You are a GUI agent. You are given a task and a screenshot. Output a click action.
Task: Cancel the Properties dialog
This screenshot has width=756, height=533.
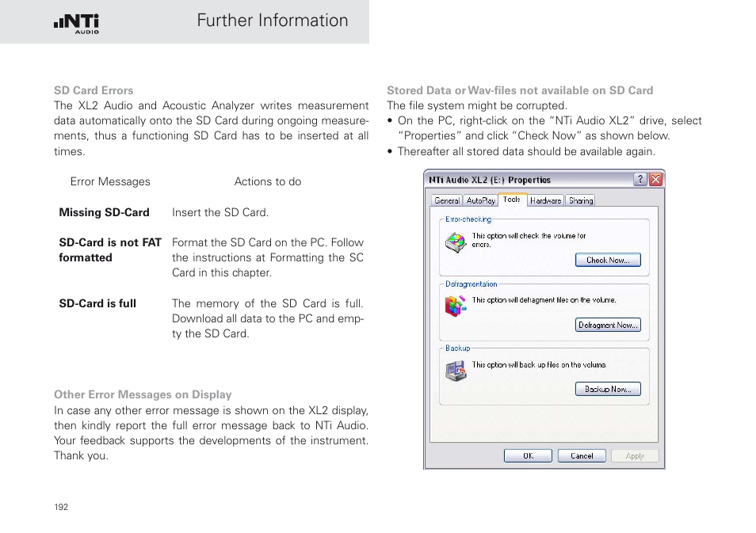point(582,456)
